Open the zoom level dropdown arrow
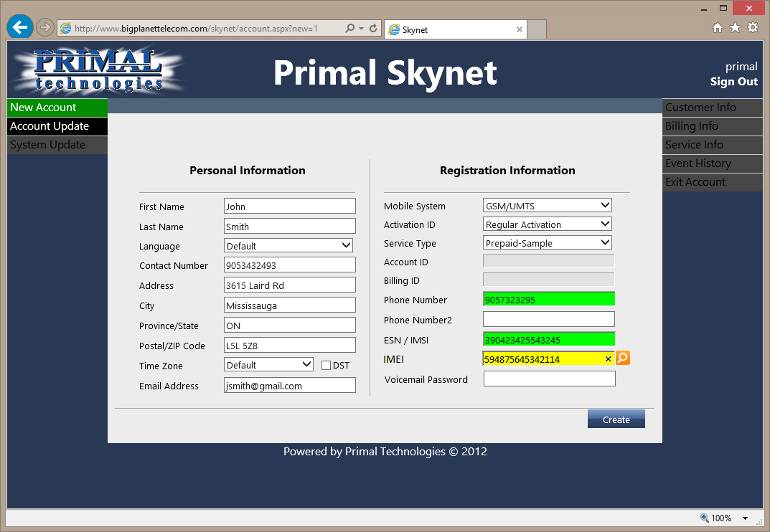The image size is (770, 532). point(745,518)
